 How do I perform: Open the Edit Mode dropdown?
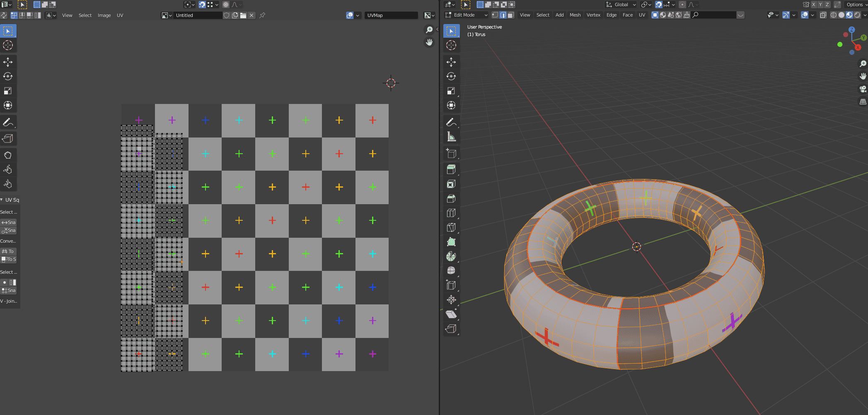coord(467,15)
